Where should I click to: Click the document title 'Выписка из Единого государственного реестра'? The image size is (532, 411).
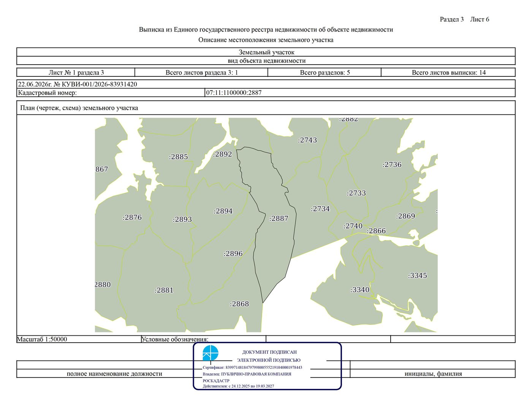tap(266, 30)
